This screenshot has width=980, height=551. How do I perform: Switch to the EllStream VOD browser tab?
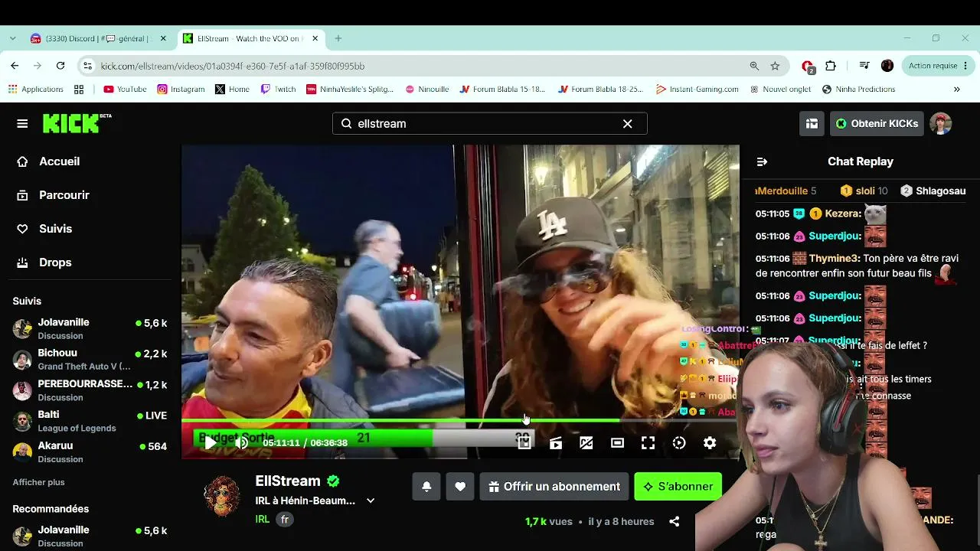click(252, 38)
